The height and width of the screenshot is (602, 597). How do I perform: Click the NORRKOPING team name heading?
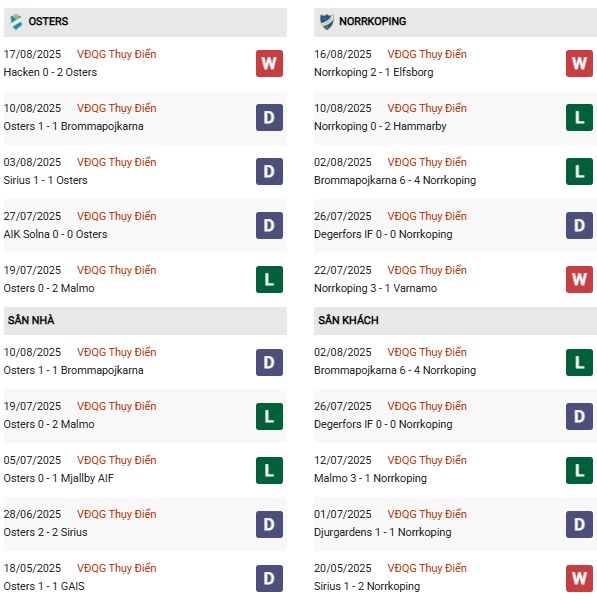tap(372, 21)
